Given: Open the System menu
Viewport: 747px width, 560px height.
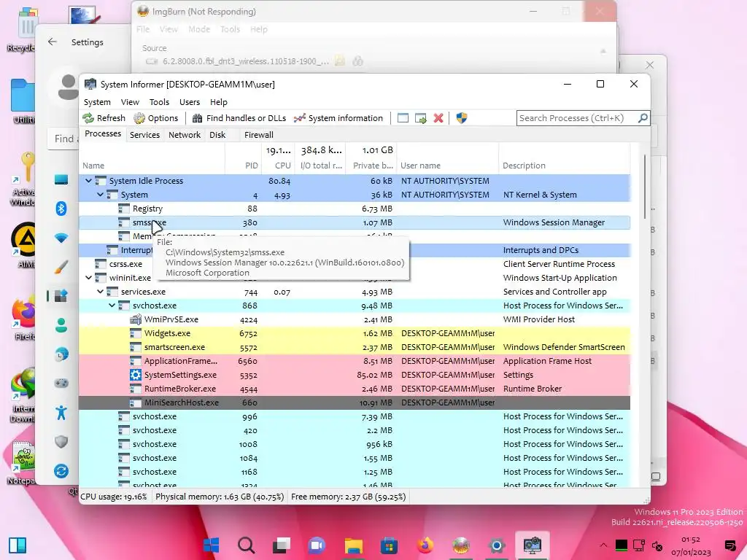Looking at the screenshot, I should coord(97,102).
